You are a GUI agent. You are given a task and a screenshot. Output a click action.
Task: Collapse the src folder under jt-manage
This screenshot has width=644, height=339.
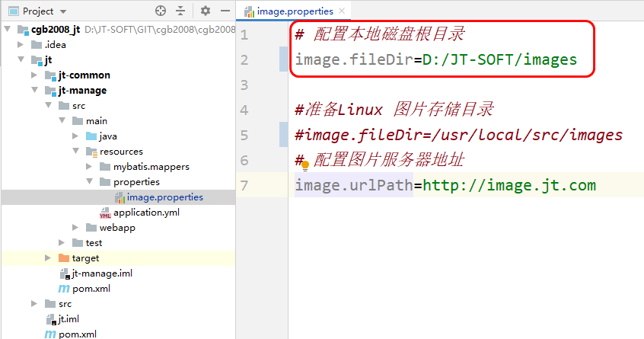pos(49,106)
